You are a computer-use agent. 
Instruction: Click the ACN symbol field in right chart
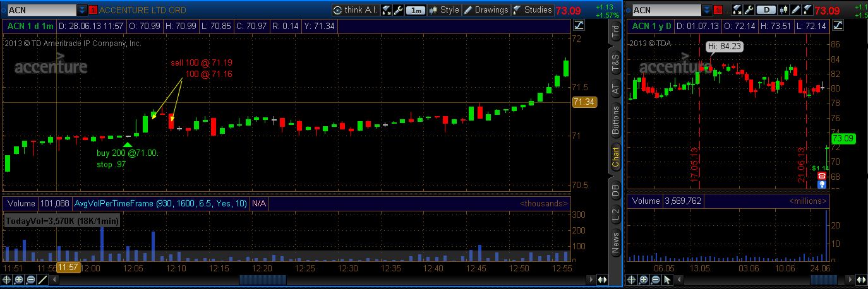point(666,10)
